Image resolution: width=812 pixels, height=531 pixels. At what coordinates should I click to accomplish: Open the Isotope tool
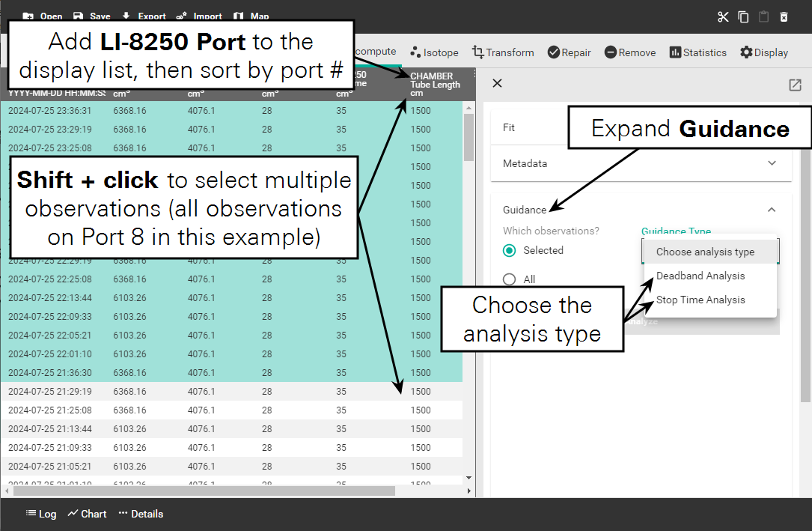(x=434, y=52)
